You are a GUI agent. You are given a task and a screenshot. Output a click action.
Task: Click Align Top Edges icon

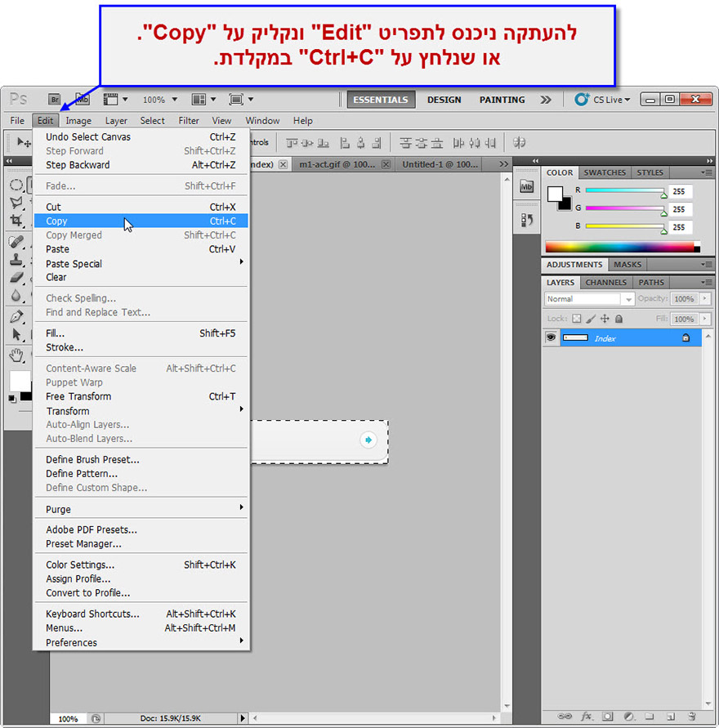(292, 143)
